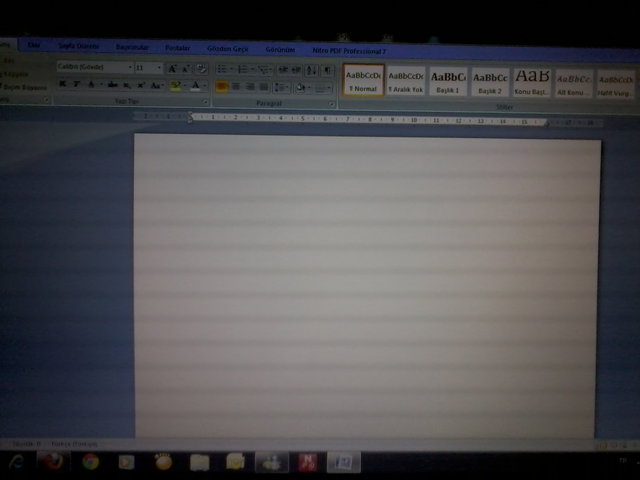
Task: Click the sort icon in paragraph group
Action: tap(312, 69)
